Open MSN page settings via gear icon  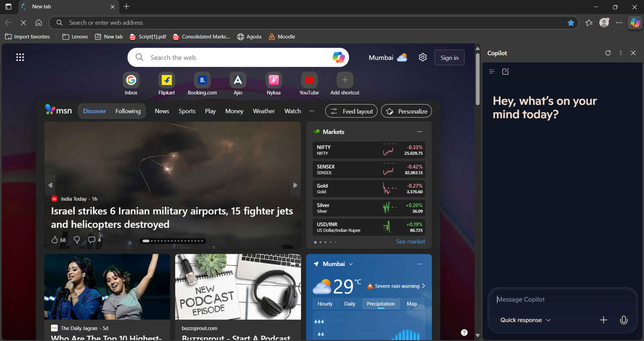pyautogui.click(x=422, y=57)
